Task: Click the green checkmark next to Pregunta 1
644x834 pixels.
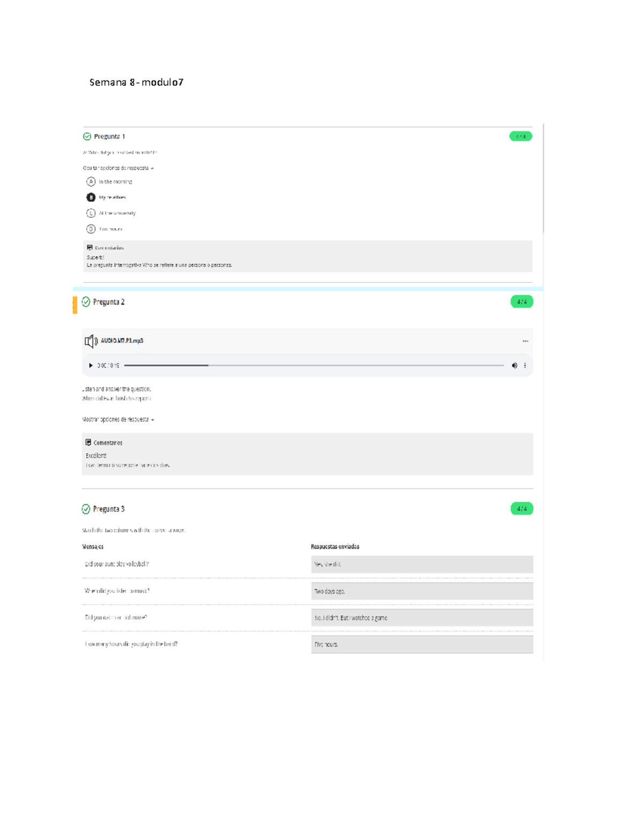Action: click(87, 136)
